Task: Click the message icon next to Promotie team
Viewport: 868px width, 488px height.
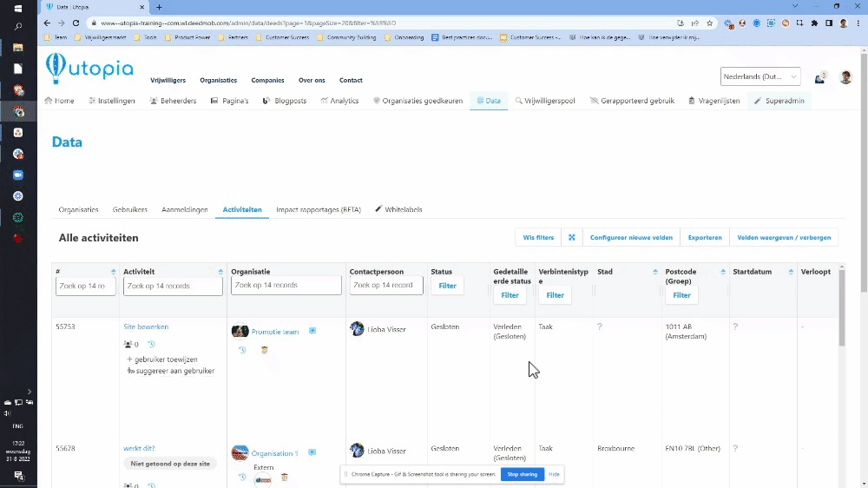Action: click(312, 331)
